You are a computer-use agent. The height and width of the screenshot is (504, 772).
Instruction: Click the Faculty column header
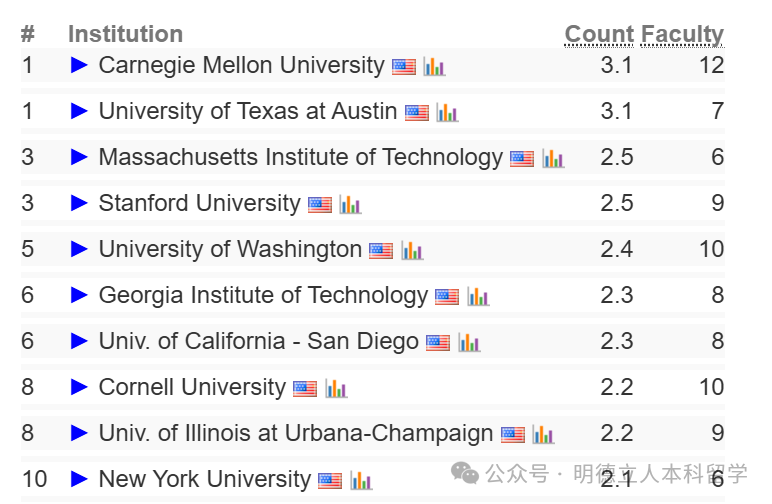click(682, 35)
